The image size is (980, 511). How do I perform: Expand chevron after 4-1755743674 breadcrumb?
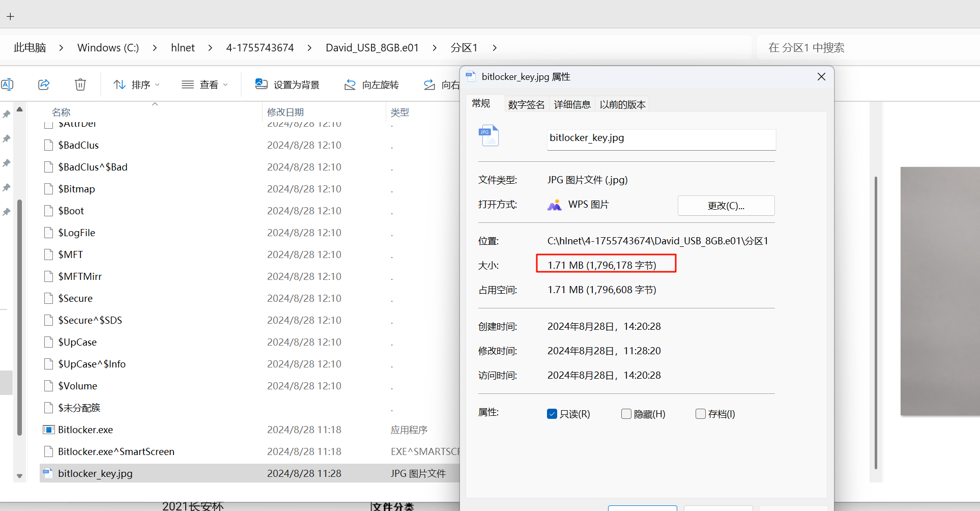click(x=309, y=48)
